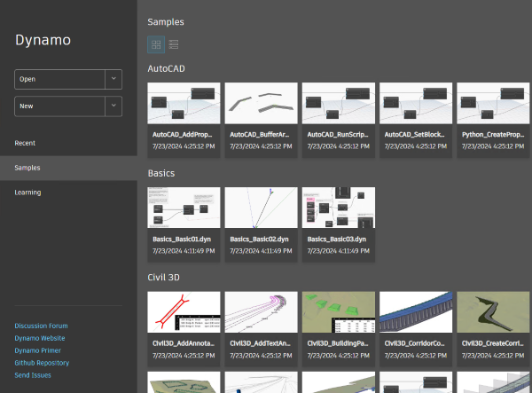Viewport: 532px width, 393px height.
Task: Expand the New dropdown arrow
Action: [x=113, y=106]
